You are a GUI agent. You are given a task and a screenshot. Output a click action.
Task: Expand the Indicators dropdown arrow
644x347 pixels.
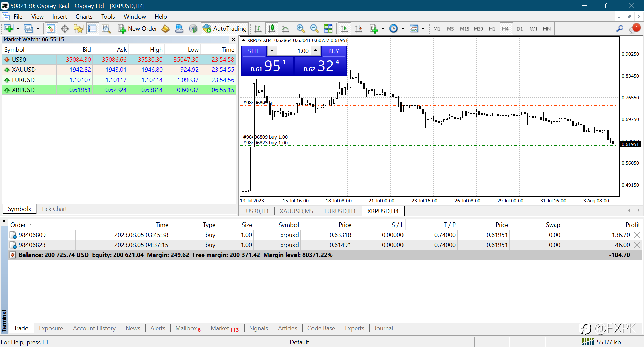(x=383, y=29)
